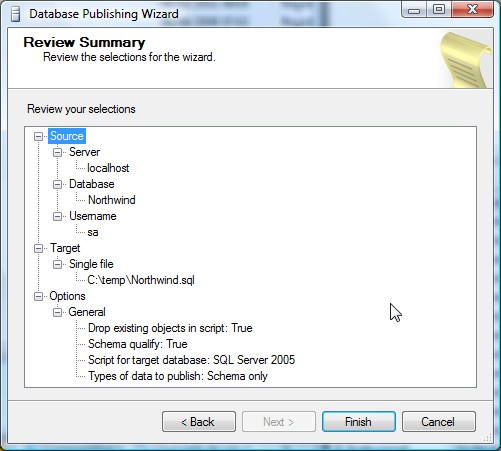
Task: Collapse the Single file node
Action: point(57,264)
